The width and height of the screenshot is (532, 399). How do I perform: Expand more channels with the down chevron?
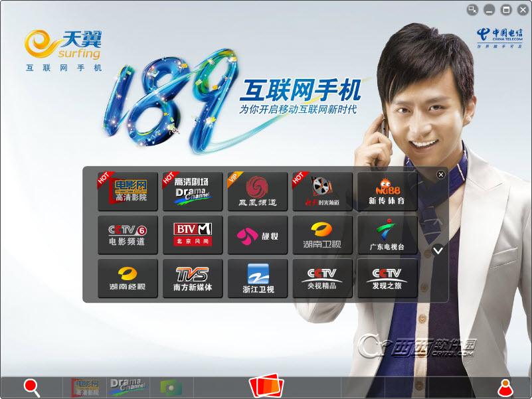point(438,250)
